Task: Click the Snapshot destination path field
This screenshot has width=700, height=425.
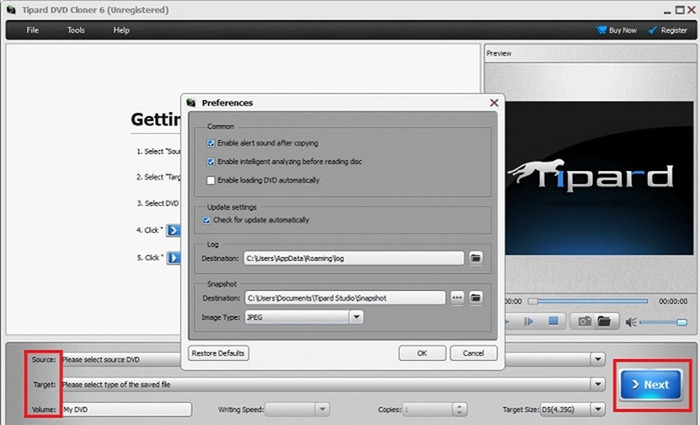Action: pyautogui.click(x=345, y=298)
